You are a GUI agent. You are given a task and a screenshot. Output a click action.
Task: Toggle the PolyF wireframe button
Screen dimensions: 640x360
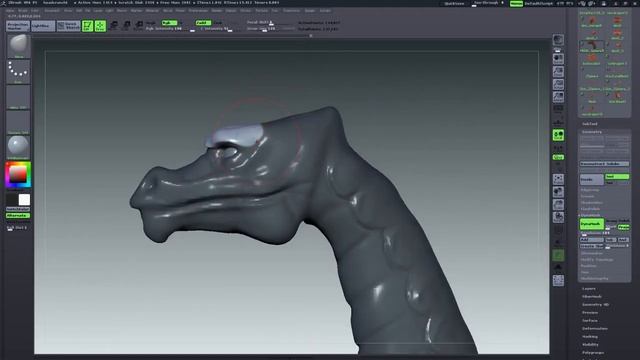[x=558, y=230]
